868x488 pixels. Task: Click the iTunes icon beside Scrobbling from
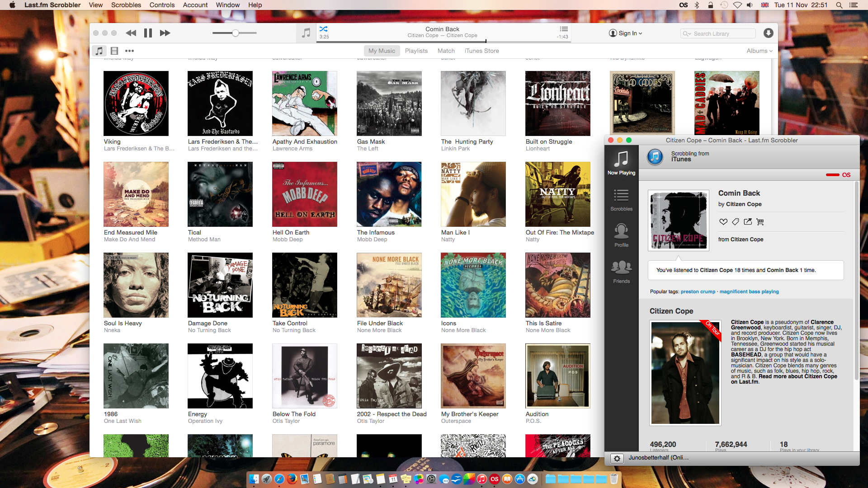tap(655, 157)
